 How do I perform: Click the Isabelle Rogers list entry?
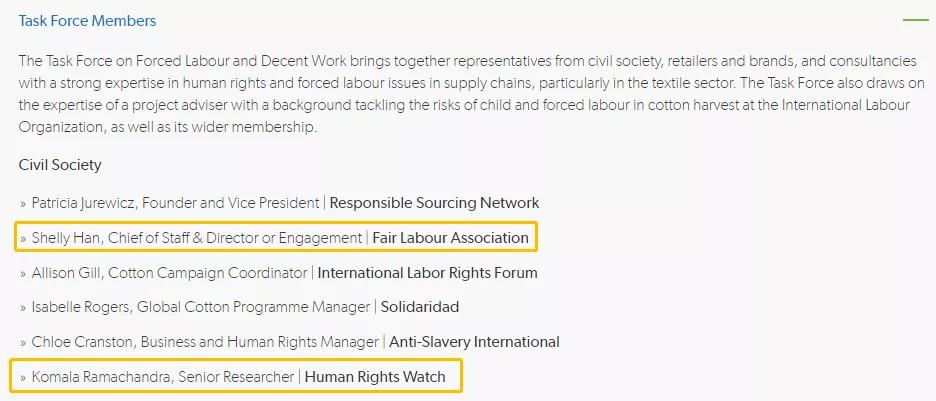tap(239, 307)
